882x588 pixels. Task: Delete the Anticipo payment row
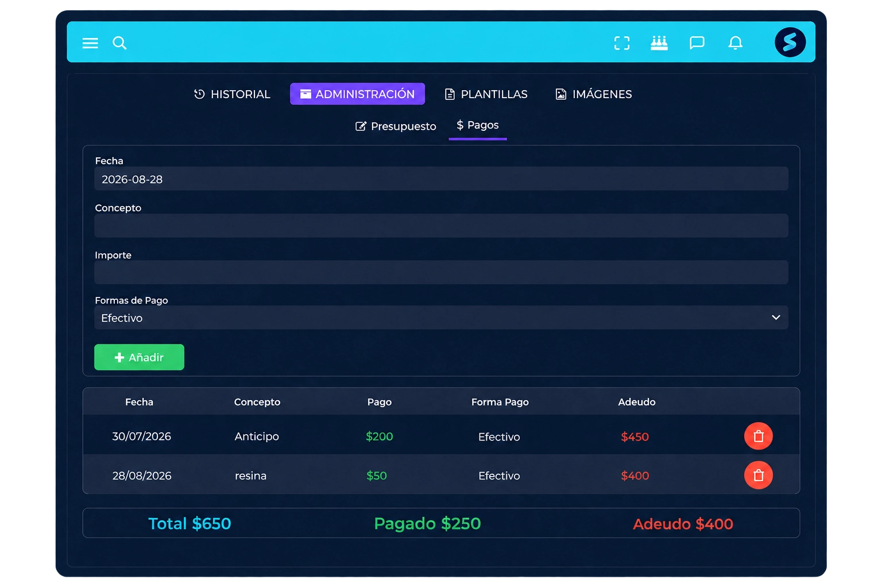click(x=759, y=436)
